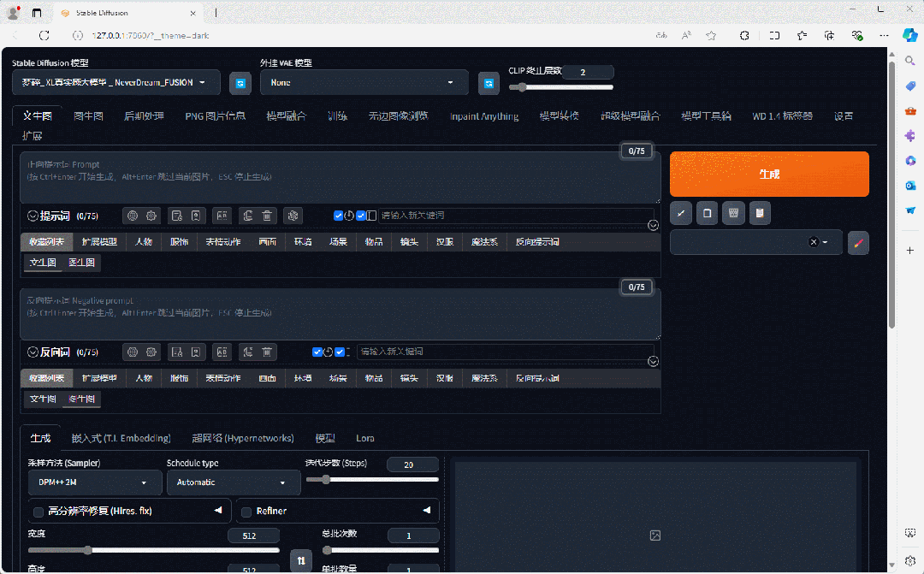Adjust the CLIP 终止层数 slider

coord(560,87)
